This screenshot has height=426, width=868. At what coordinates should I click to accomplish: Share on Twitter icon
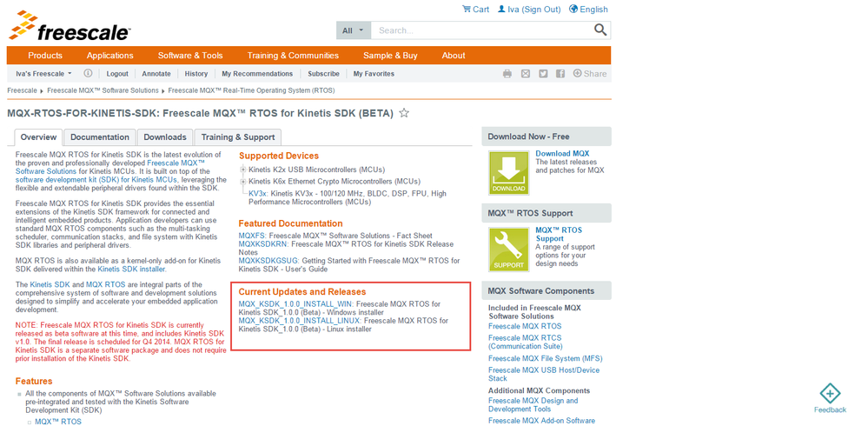tap(543, 74)
